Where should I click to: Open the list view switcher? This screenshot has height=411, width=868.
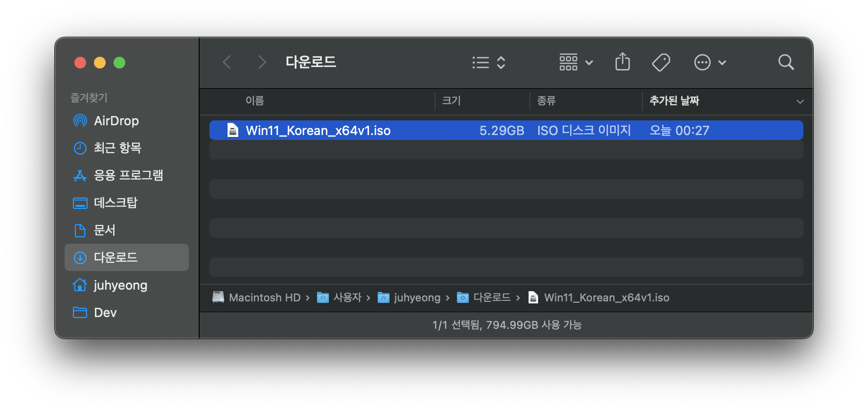[489, 62]
